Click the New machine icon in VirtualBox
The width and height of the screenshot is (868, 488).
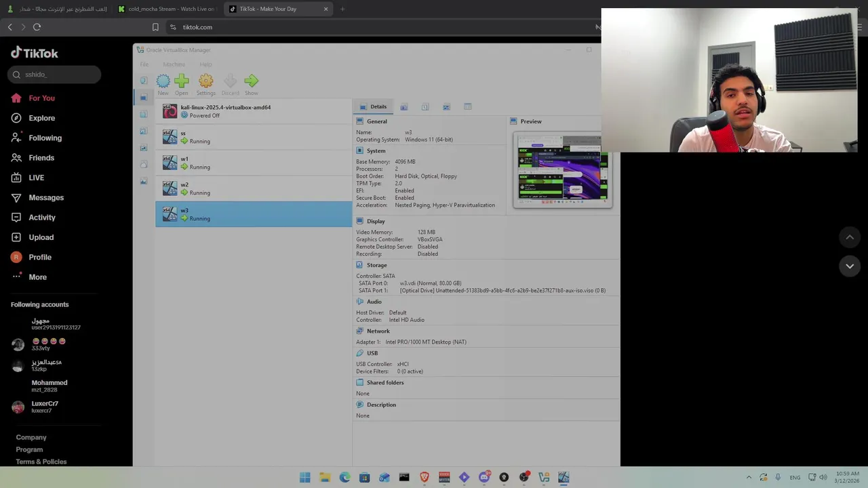163,81
